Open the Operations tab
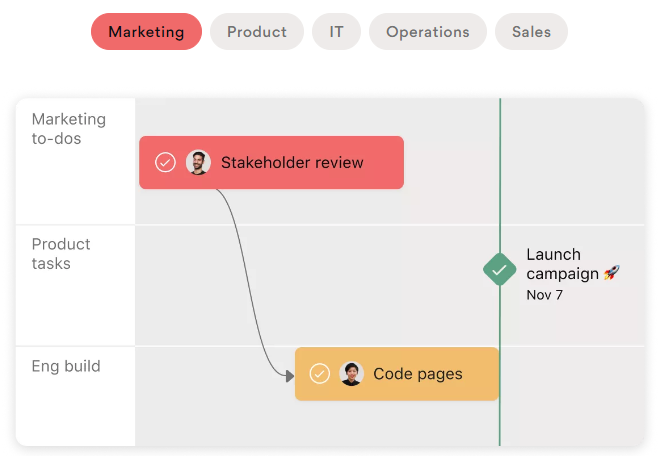 tap(428, 32)
